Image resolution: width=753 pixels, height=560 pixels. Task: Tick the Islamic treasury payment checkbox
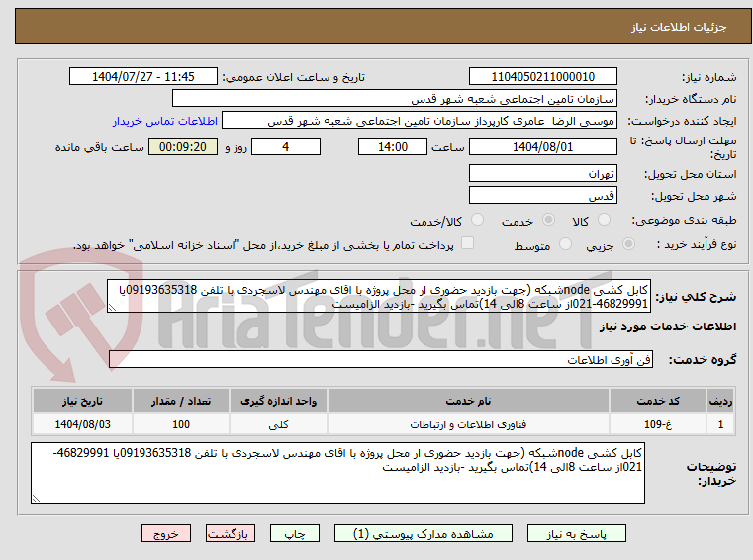467,243
